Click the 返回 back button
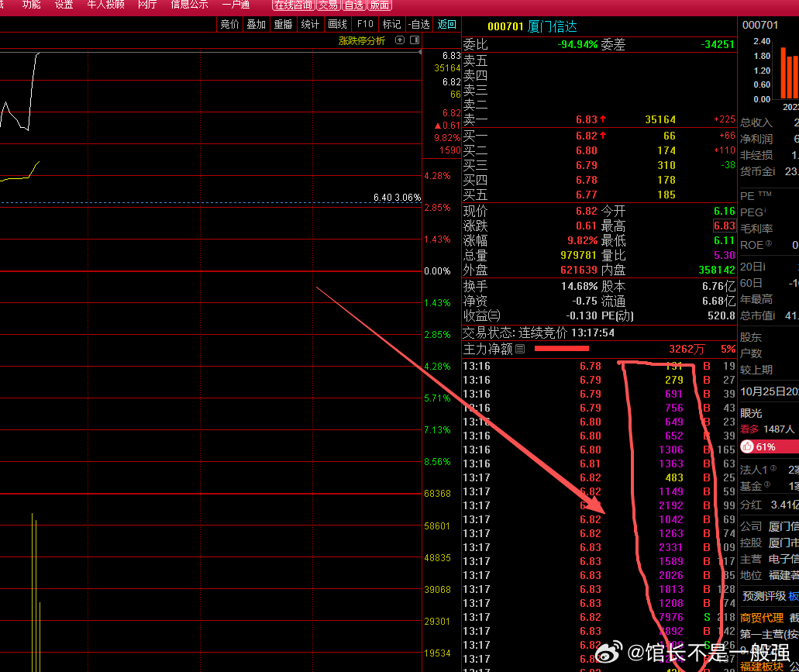799x672 pixels. coord(447,25)
